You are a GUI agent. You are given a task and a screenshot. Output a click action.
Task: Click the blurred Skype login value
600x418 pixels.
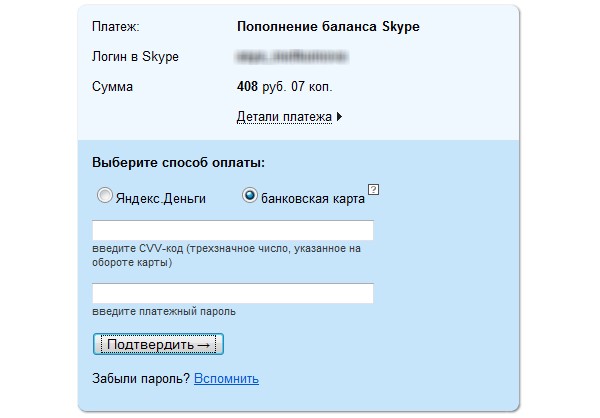[292, 57]
